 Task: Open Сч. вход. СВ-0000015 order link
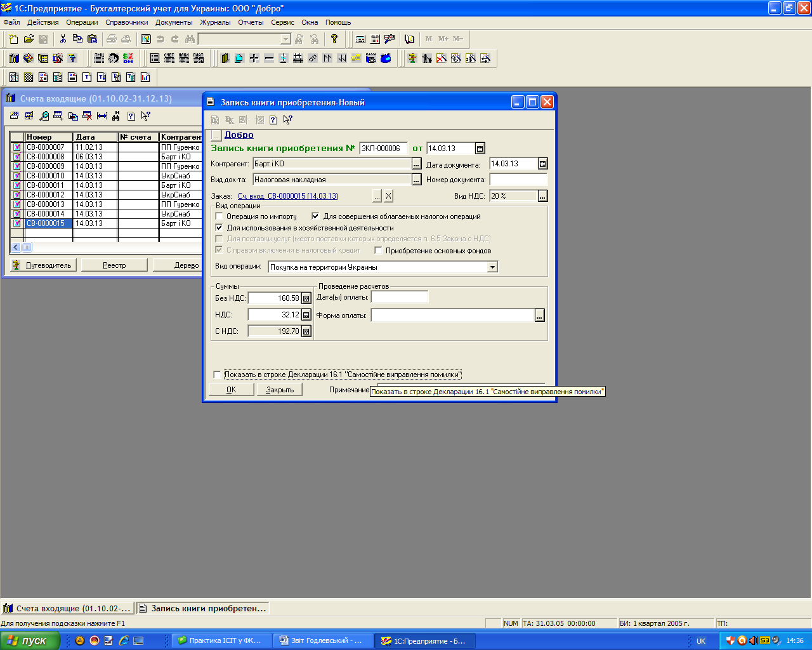tap(288, 196)
